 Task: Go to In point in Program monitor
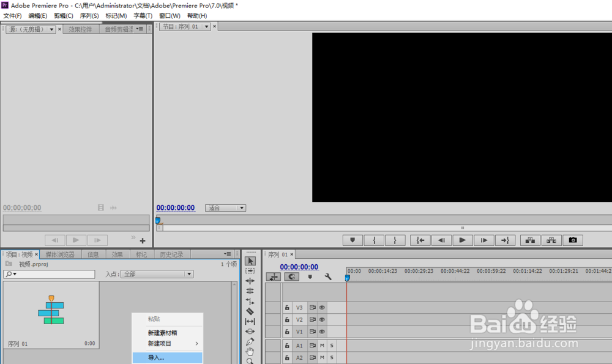pos(420,240)
